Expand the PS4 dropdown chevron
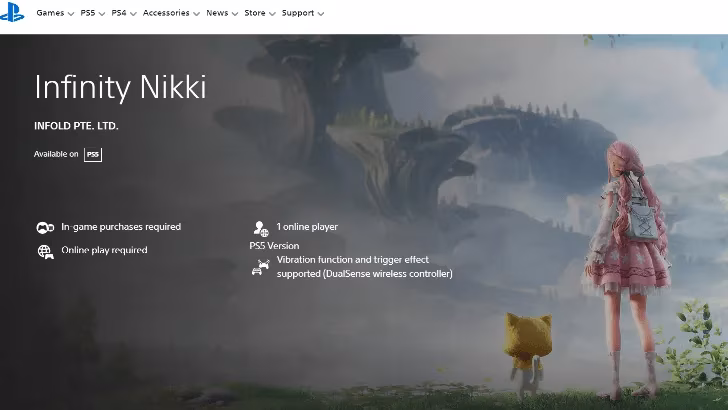 coord(133,14)
